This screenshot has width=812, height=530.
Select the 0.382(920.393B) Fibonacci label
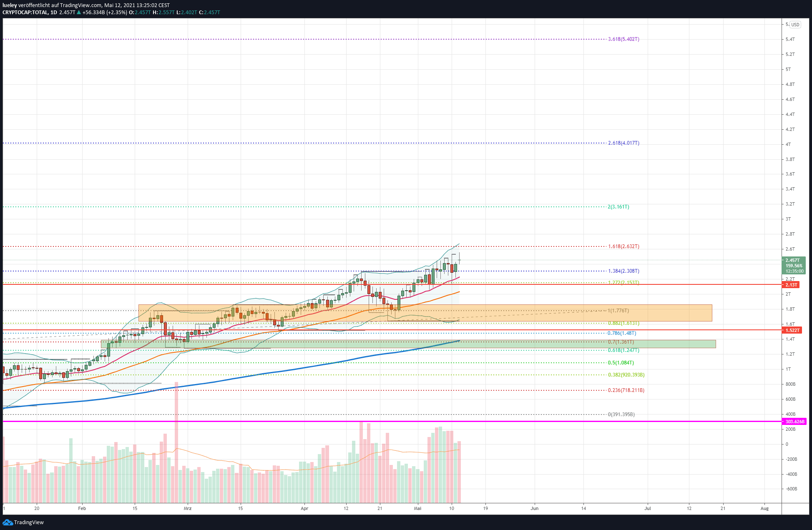[x=626, y=375]
